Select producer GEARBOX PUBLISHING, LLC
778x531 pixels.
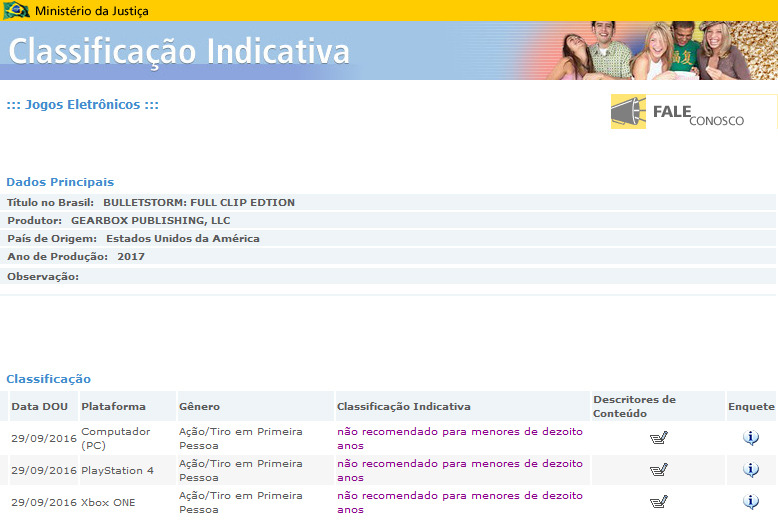click(150, 220)
